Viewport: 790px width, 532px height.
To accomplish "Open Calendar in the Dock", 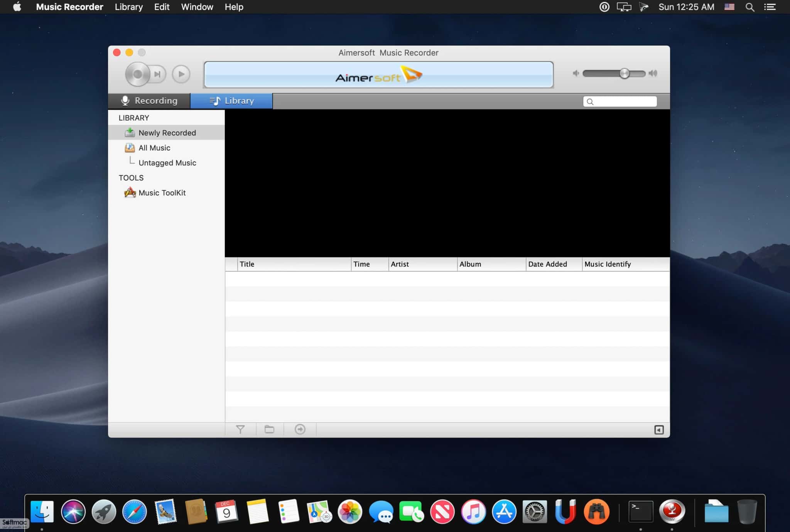I will 226,512.
